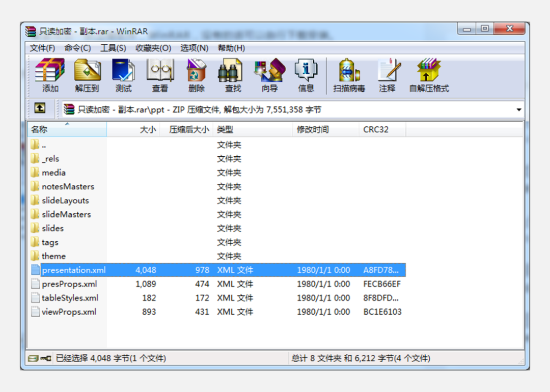Open the 帮助(H) menu
This screenshot has height=392, width=550.
pos(231,48)
